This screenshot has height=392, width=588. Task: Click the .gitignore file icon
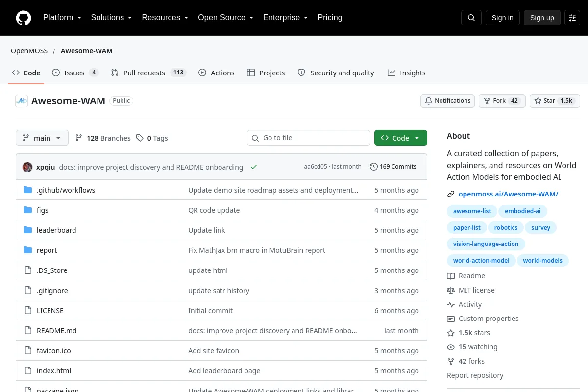(28, 291)
